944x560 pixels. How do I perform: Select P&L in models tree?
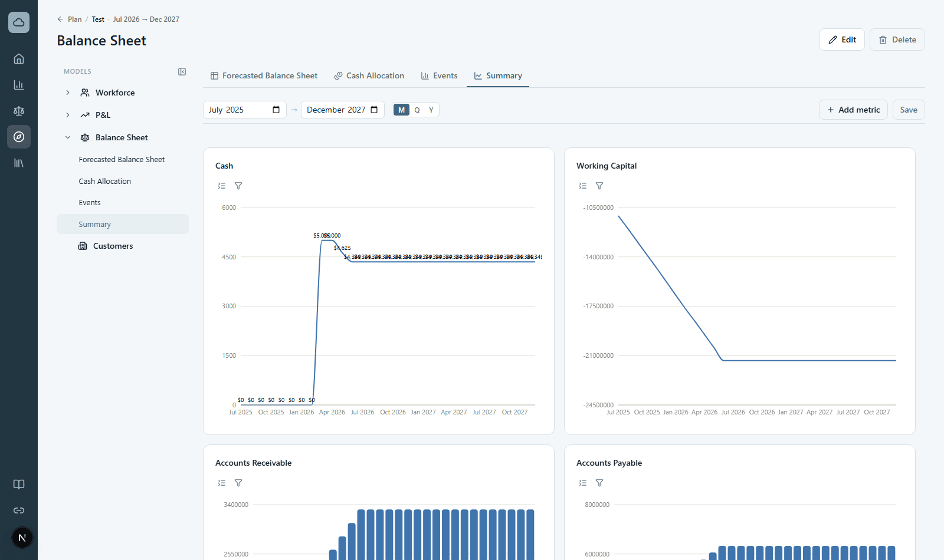pos(103,115)
